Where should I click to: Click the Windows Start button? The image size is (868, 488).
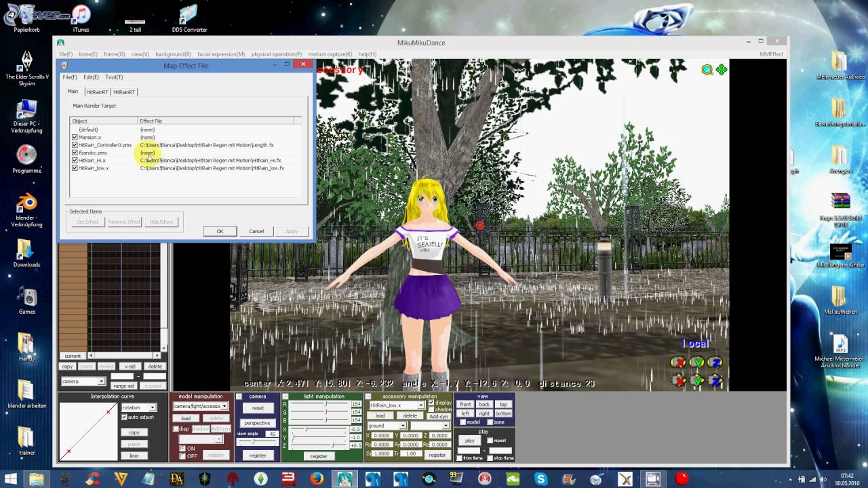click(x=11, y=479)
